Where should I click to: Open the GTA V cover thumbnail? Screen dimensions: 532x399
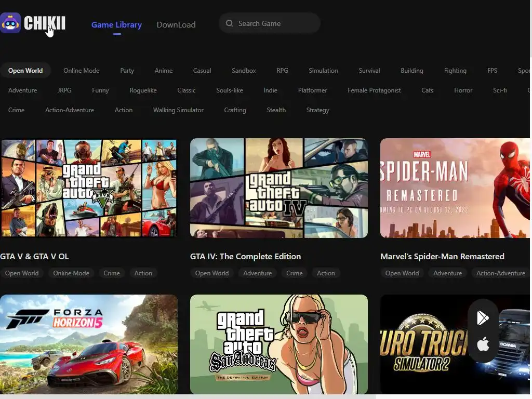click(88, 188)
